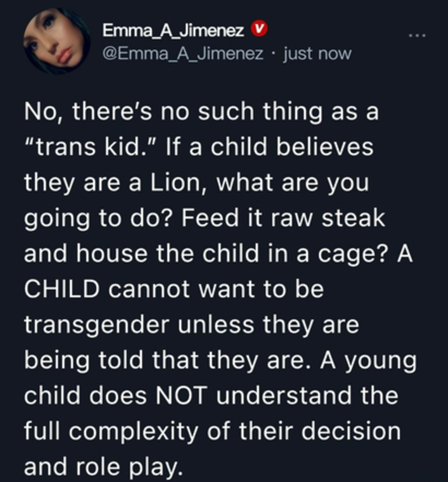Click the words "full complexity"
448x482 pixels.
coord(111,431)
